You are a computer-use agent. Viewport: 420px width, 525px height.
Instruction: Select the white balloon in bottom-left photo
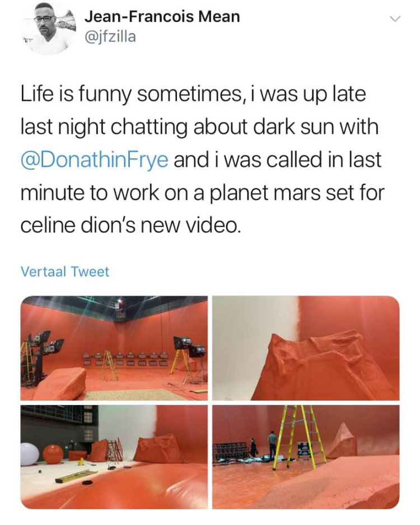tap(30, 454)
